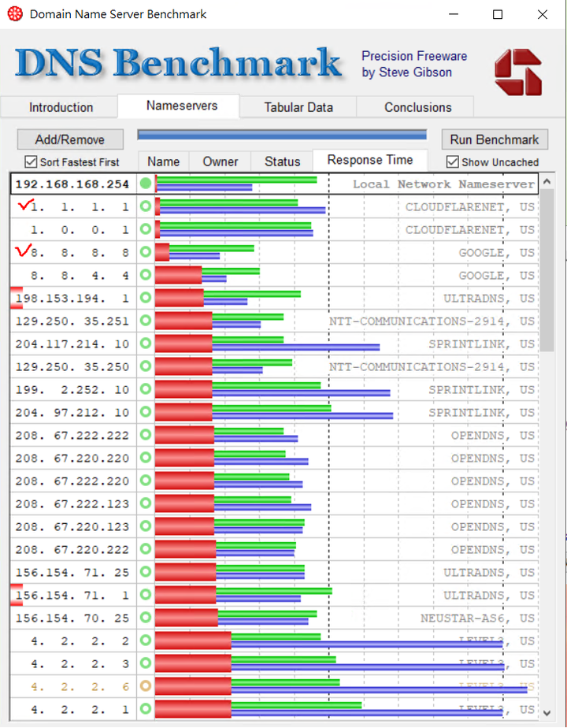Image resolution: width=567 pixels, height=728 pixels.
Task: Click scrollbar down arrow of nameserver list
Action: coord(547,713)
